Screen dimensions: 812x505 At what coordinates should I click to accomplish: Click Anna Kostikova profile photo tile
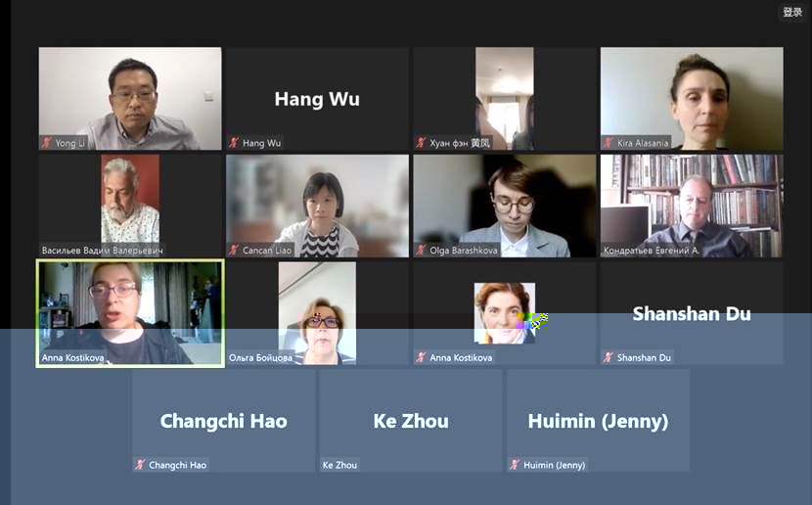[x=505, y=313]
